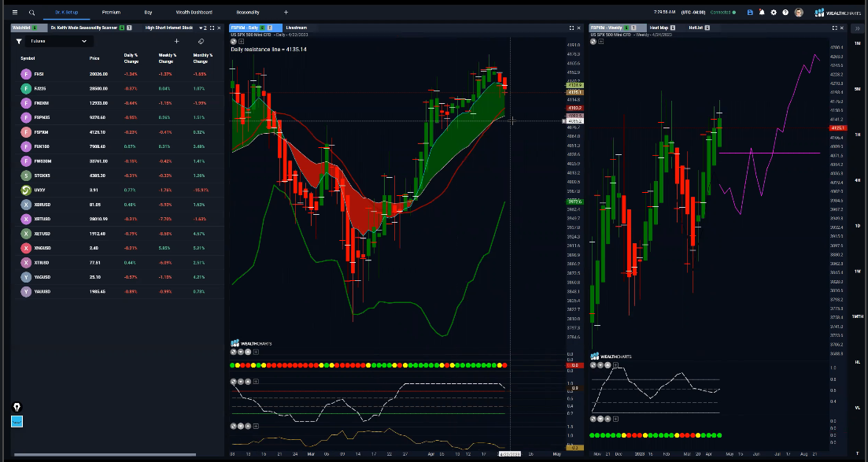
Task: Maximize the weekly chart panel
Action: tap(835, 28)
